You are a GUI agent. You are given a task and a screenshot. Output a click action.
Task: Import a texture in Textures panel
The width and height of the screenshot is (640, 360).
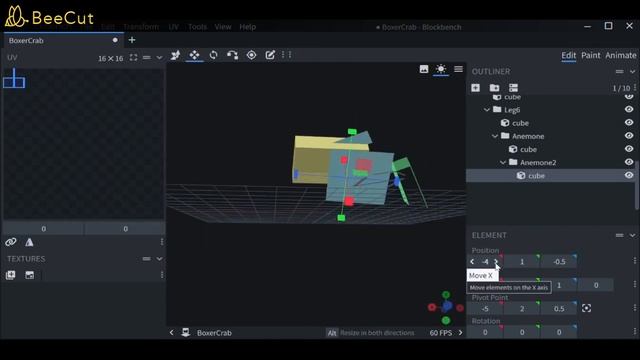click(11, 275)
